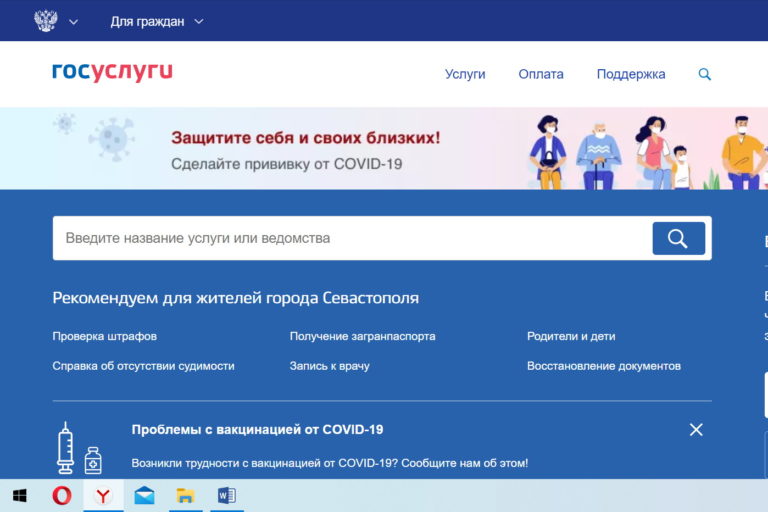
Task: Go to the Оплата section
Action: pyautogui.click(x=541, y=74)
